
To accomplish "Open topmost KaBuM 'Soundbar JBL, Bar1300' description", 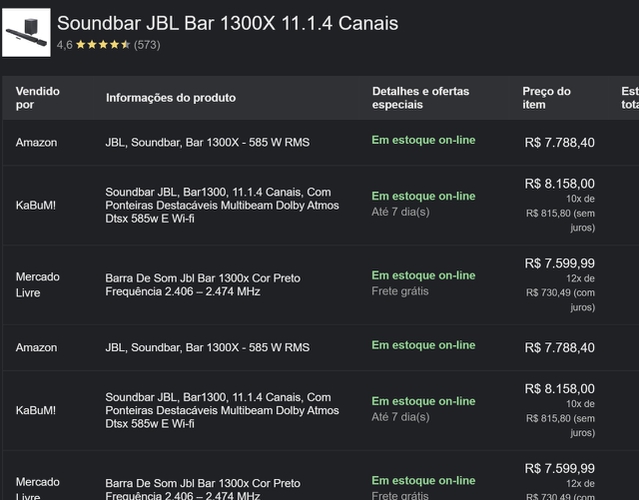I will 222,205.
